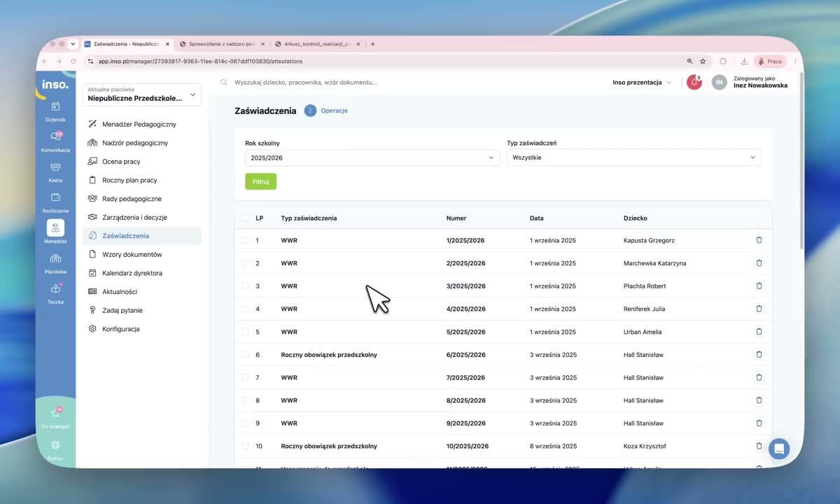The height and width of the screenshot is (504, 840).
Task: Open the Dziennik sidebar icon
Action: point(55,106)
